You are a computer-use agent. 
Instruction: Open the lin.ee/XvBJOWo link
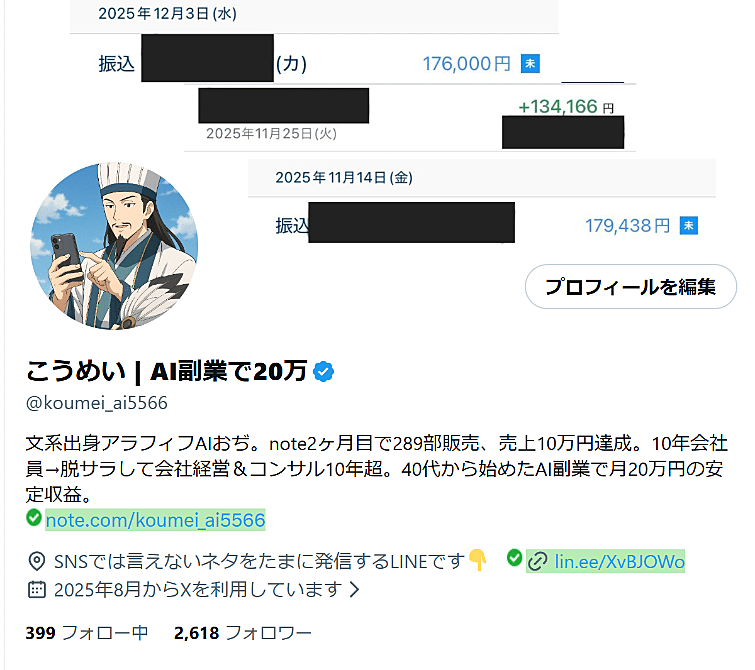click(x=619, y=562)
